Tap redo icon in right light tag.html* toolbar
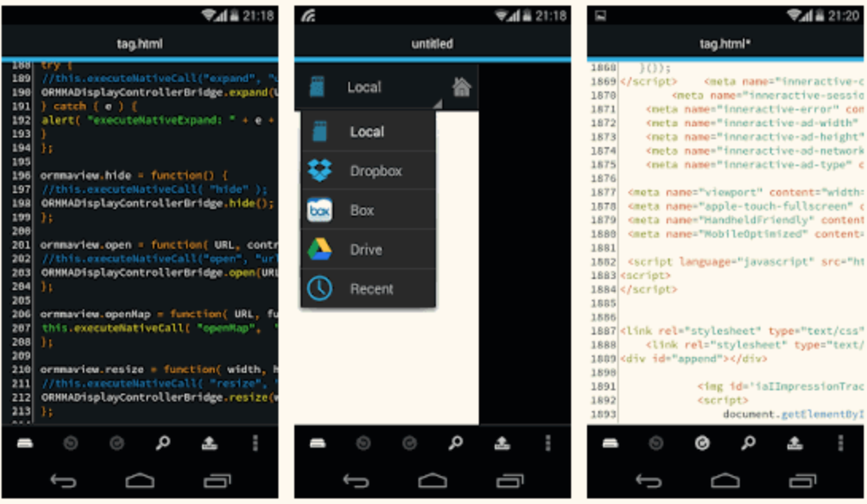 click(702, 444)
